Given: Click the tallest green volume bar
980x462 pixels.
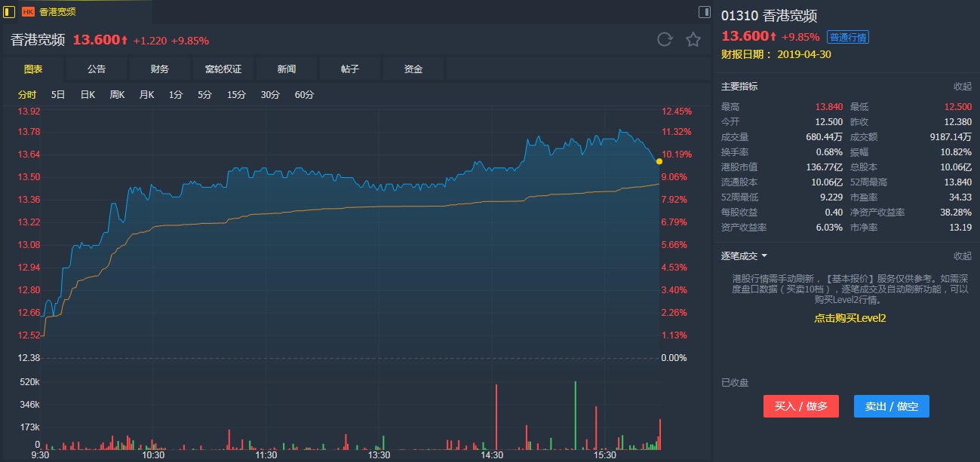Looking at the screenshot, I should [x=575, y=415].
